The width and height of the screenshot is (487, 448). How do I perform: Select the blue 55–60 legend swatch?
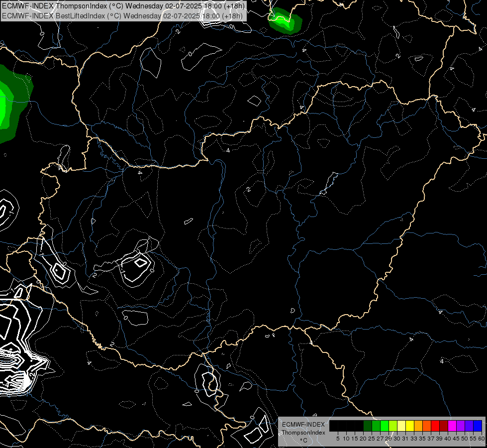tap(478, 426)
